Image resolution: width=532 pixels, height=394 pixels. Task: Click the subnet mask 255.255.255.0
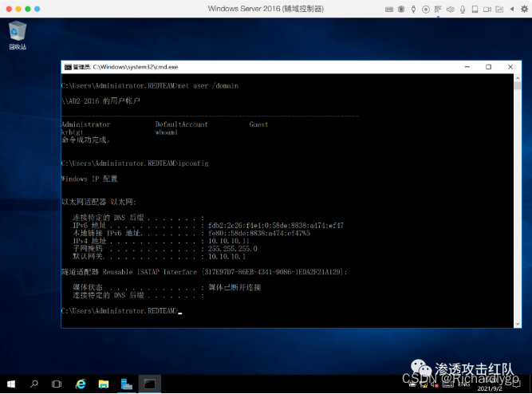tap(233, 249)
